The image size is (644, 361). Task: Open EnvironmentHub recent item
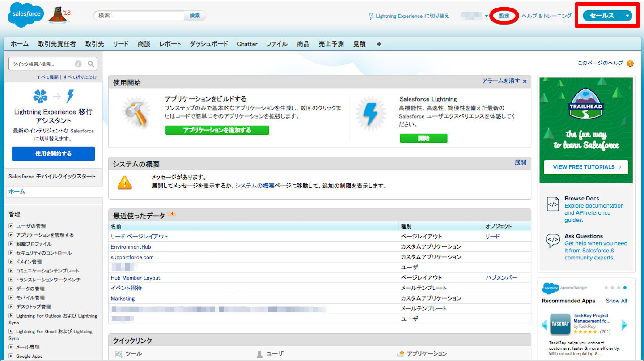click(x=131, y=247)
